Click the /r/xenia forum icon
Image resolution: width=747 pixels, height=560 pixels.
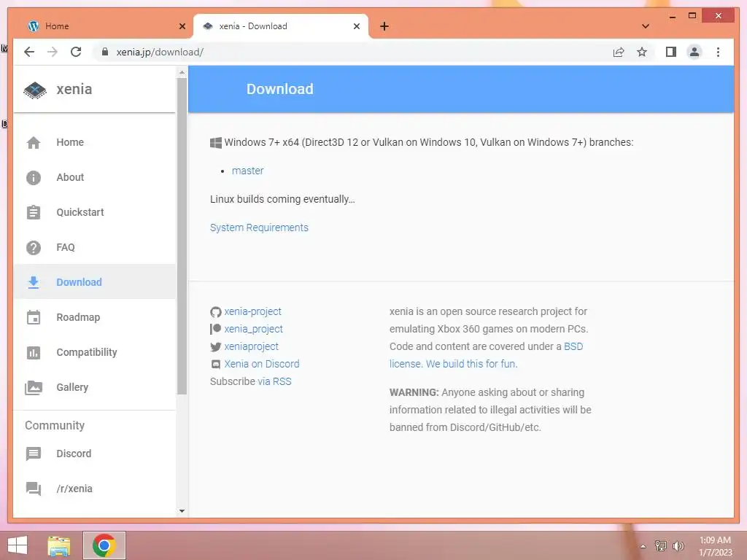pyautogui.click(x=34, y=489)
